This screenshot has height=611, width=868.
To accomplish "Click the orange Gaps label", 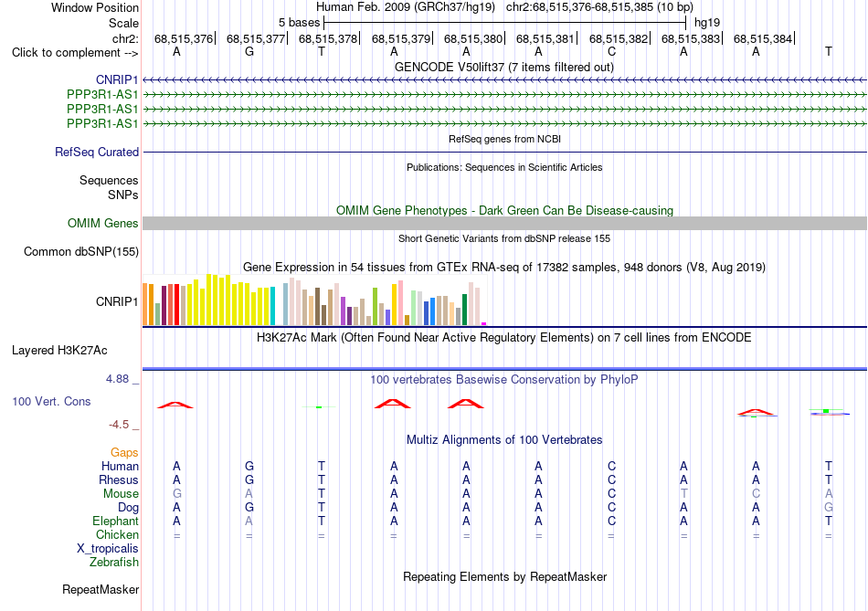I will coord(124,453).
